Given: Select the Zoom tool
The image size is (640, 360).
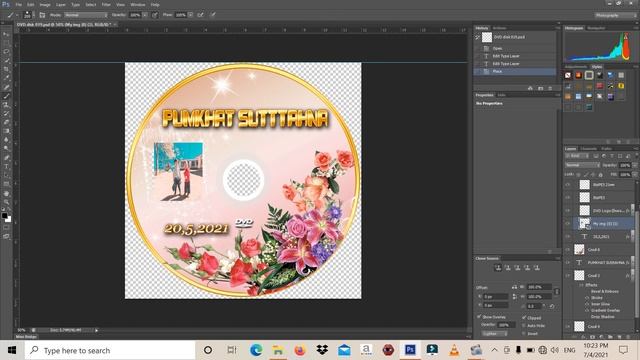Looking at the screenshot, I should point(6,202).
